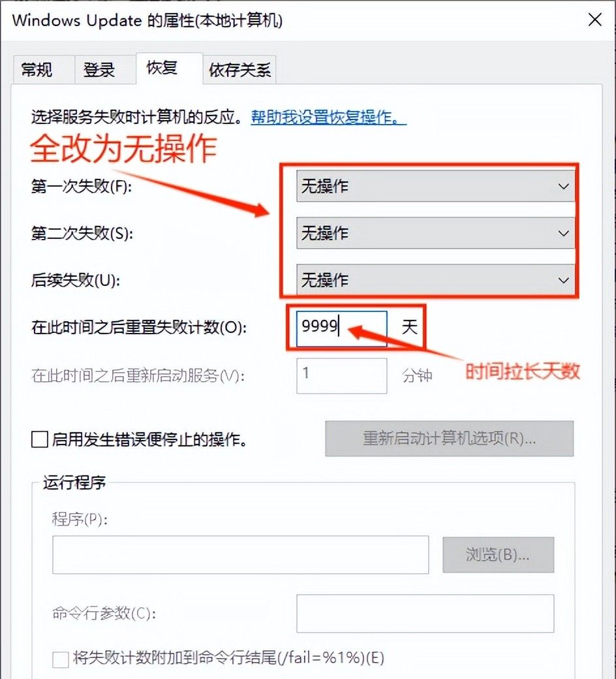Focus the 程序(P) input box
This screenshot has height=679, width=616.
pyautogui.click(x=240, y=554)
